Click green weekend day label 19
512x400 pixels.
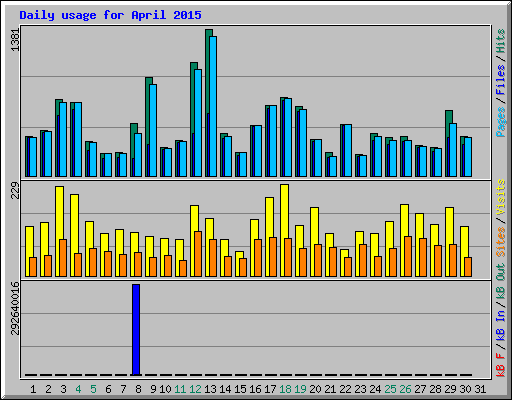[300, 389]
